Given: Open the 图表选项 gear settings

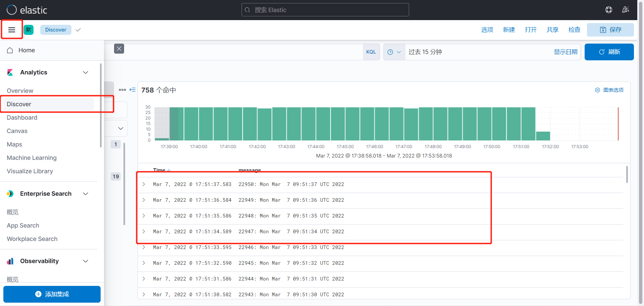Looking at the screenshot, I should pyautogui.click(x=597, y=90).
